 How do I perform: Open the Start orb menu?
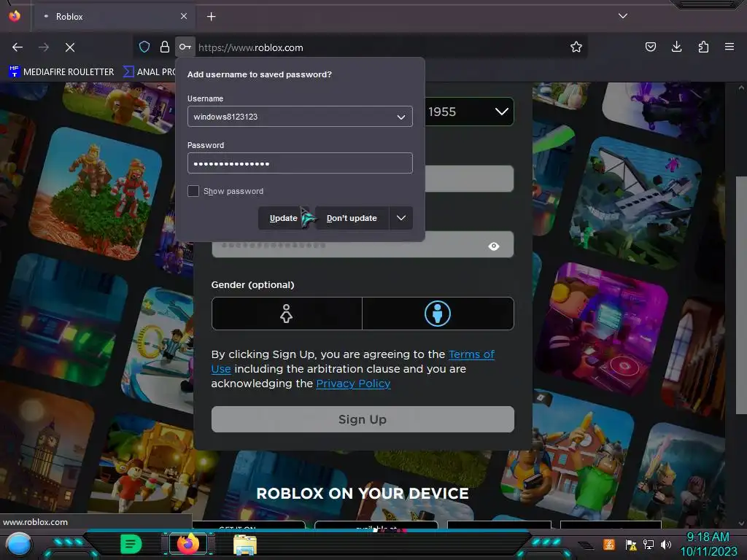pyautogui.click(x=19, y=544)
